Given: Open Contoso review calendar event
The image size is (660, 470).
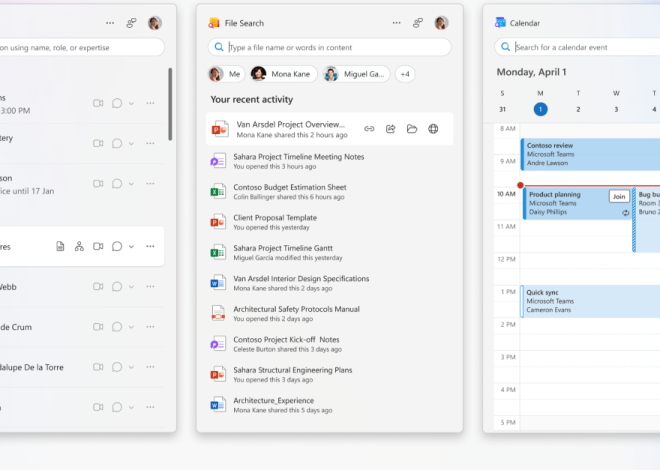Looking at the screenshot, I should point(590,154).
